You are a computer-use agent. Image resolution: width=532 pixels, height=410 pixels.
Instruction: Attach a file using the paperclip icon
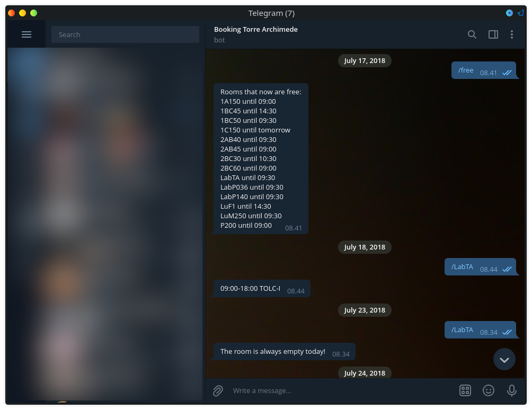point(218,390)
